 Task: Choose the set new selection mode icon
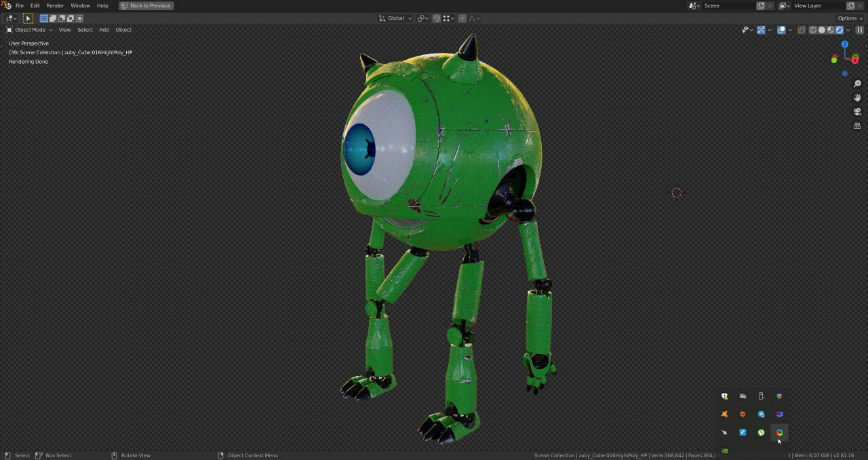coord(44,18)
